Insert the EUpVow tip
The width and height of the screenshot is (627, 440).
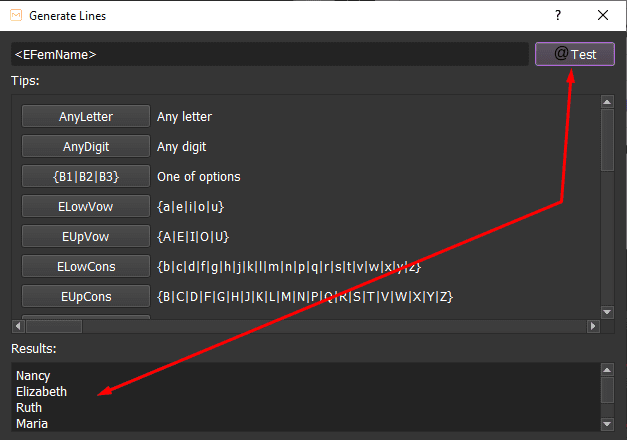[86, 236]
